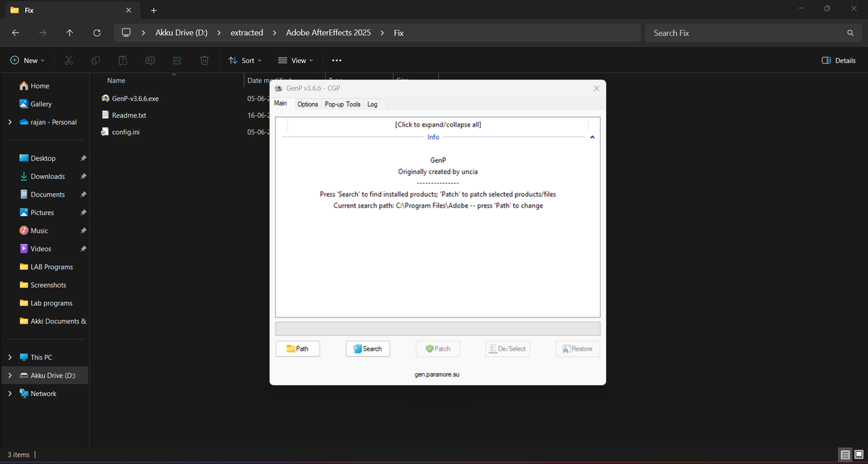Image resolution: width=868 pixels, height=464 pixels.
Task: Toggle the Details pane
Action: (x=839, y=60)
